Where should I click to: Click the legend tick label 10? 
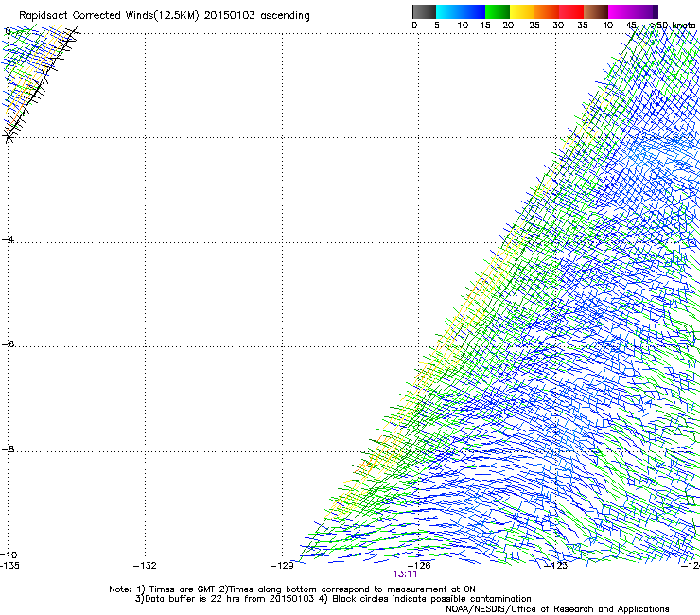(x=463, y=26)
